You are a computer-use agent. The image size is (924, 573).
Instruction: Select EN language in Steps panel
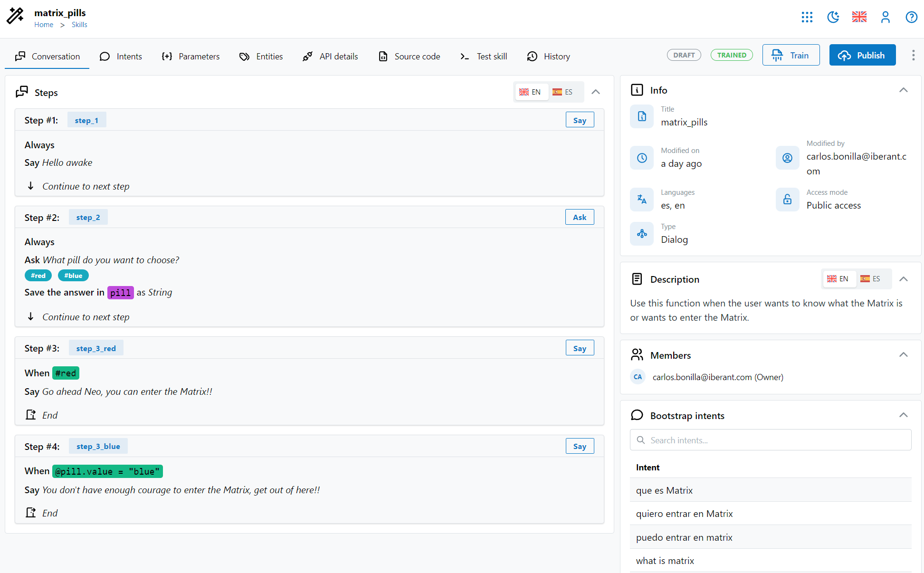click(531, 92)
